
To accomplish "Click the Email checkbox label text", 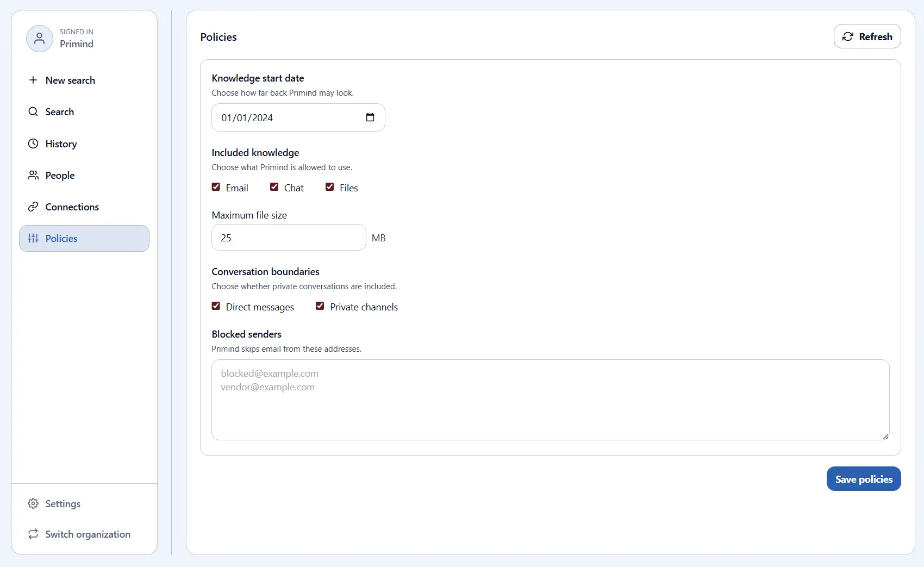I will tap(237, 188).
